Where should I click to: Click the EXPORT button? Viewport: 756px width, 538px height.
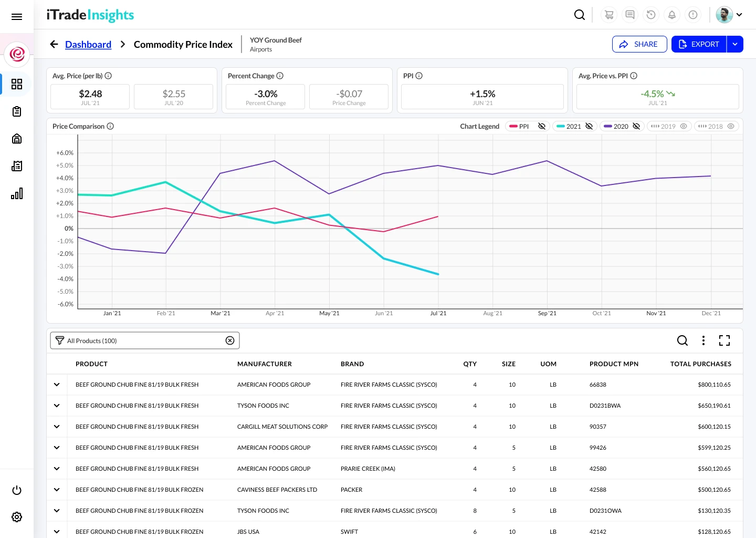(699, 44)
